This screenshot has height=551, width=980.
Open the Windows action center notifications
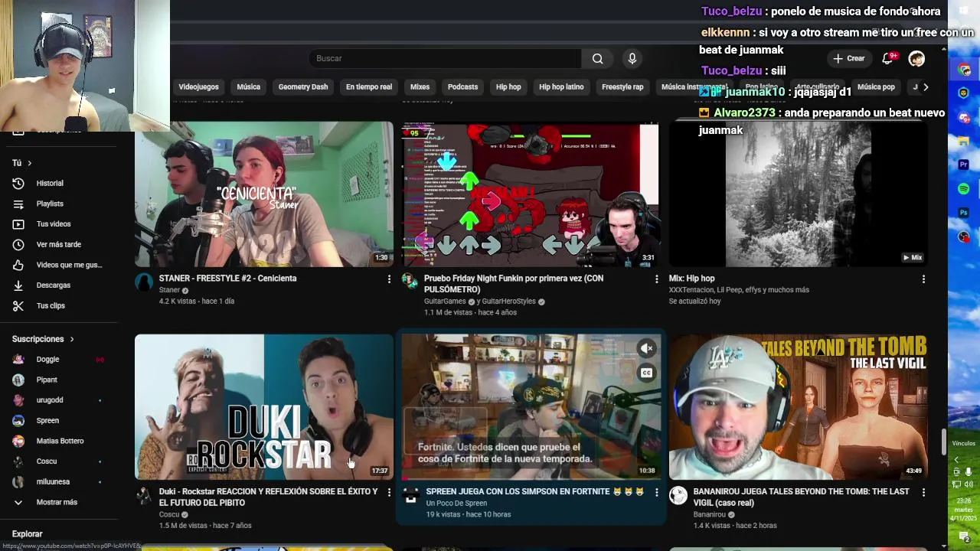click(x=964, y=537)
